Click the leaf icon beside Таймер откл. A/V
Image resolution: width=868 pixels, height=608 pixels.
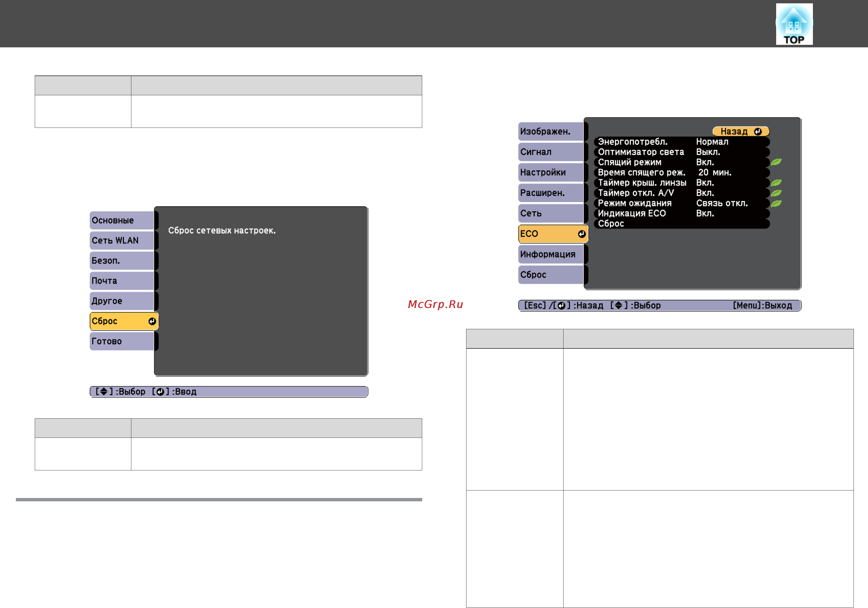[776, 193]
